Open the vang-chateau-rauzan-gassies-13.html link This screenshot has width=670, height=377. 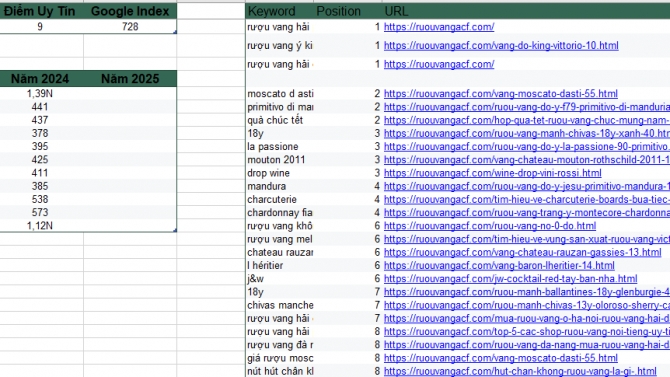[x=522, y=253]
